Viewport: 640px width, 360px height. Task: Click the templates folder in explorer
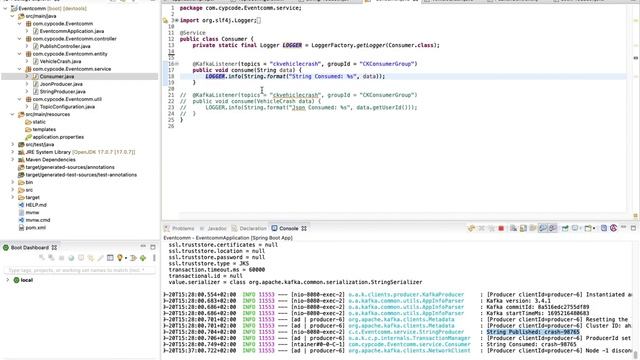pos(44,129)
